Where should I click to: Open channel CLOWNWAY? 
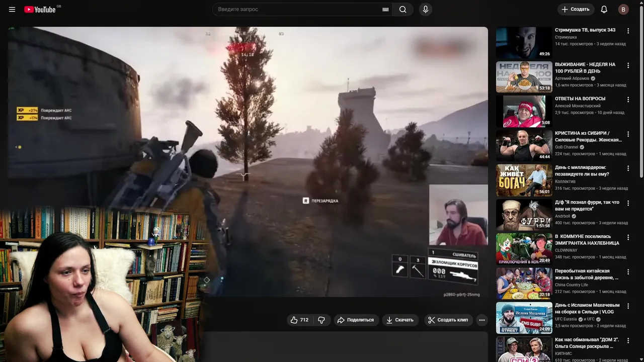[566, 250]
